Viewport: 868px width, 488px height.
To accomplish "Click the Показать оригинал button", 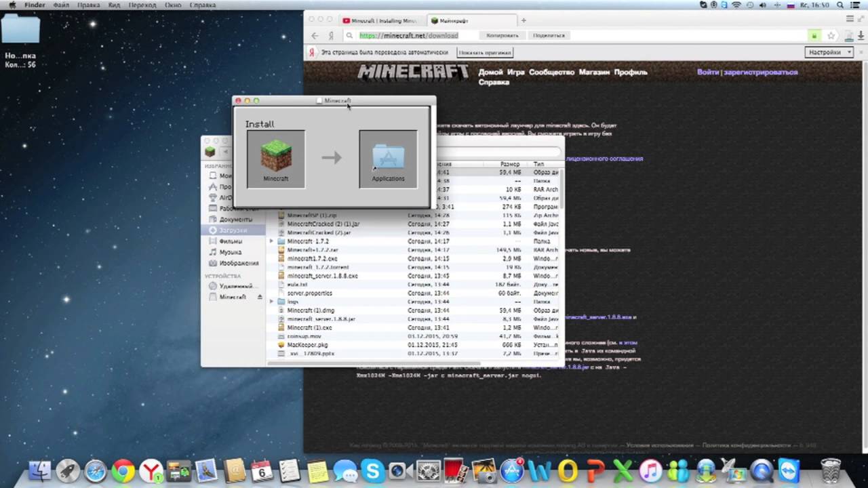I will pyautogui.click(x=485, y=52).
